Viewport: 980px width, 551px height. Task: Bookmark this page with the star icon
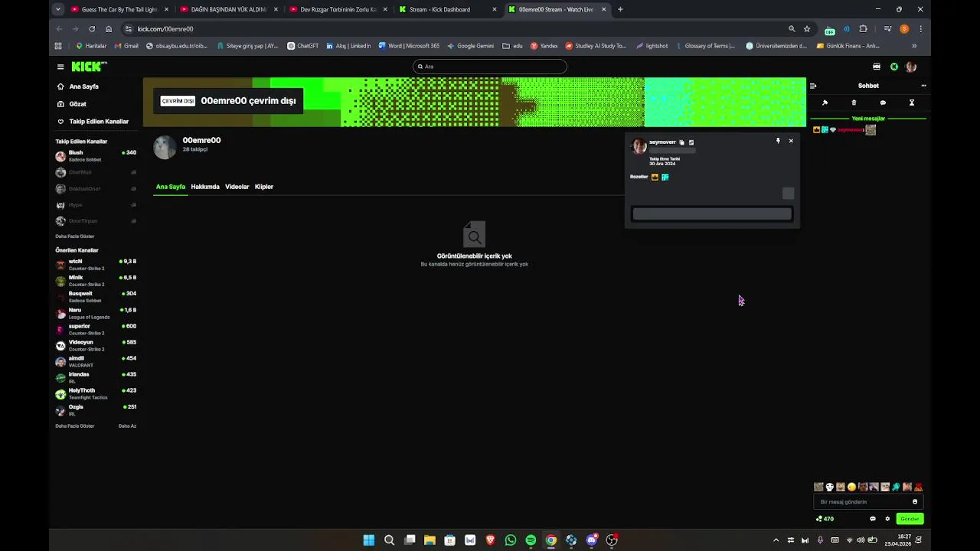[807, 29]
